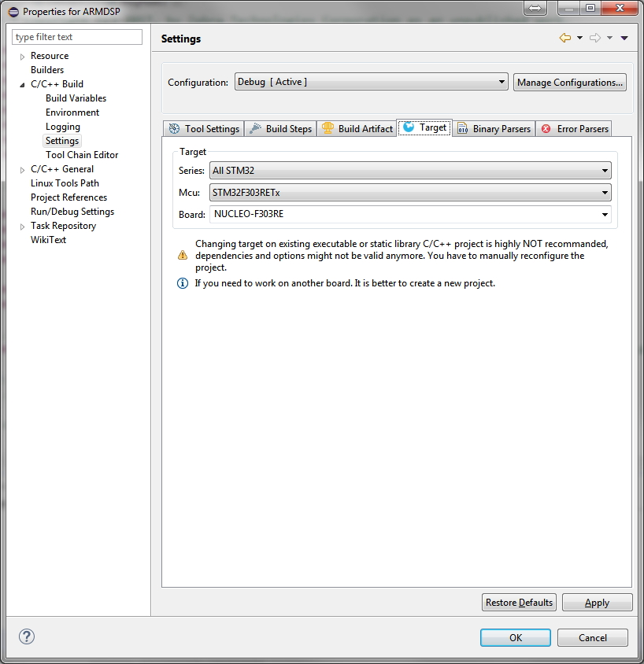Click the Manage Configurations button
This screenshot has width=644, height=664.
(569, 83)
